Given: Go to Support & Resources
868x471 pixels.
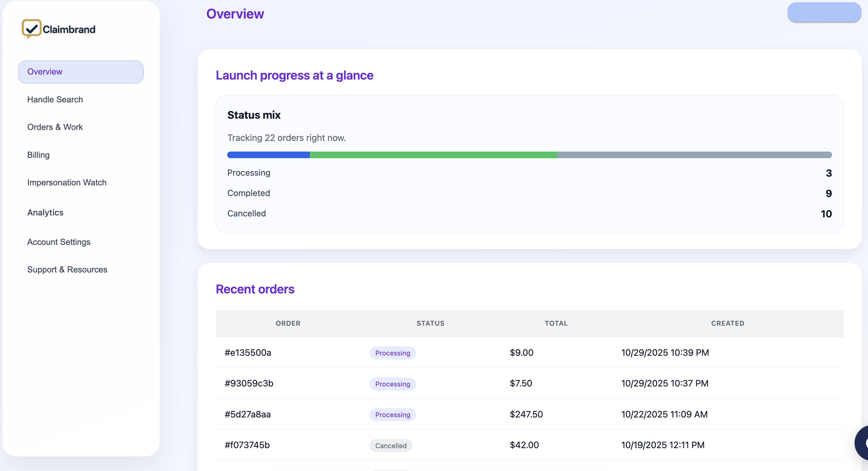Looking at the screenshot, I should click(x=67, y=269).
